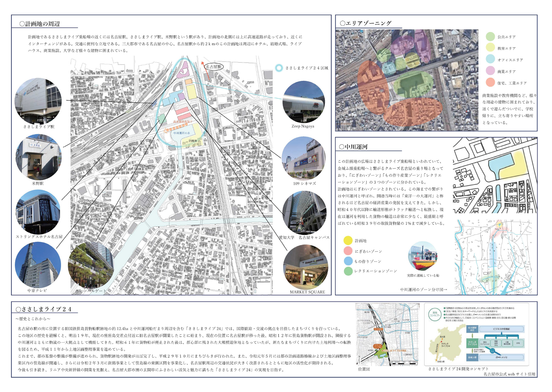
Task: Click the red boat photo circle
Action: [x=423, y=256]
